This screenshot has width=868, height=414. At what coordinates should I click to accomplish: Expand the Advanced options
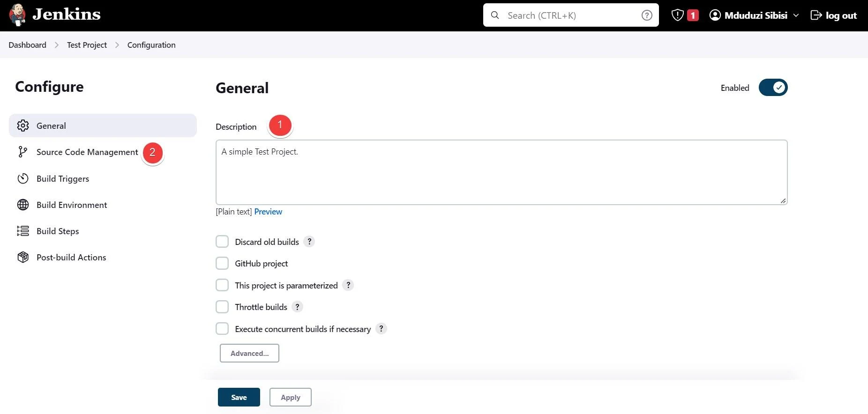pos(249,353)
